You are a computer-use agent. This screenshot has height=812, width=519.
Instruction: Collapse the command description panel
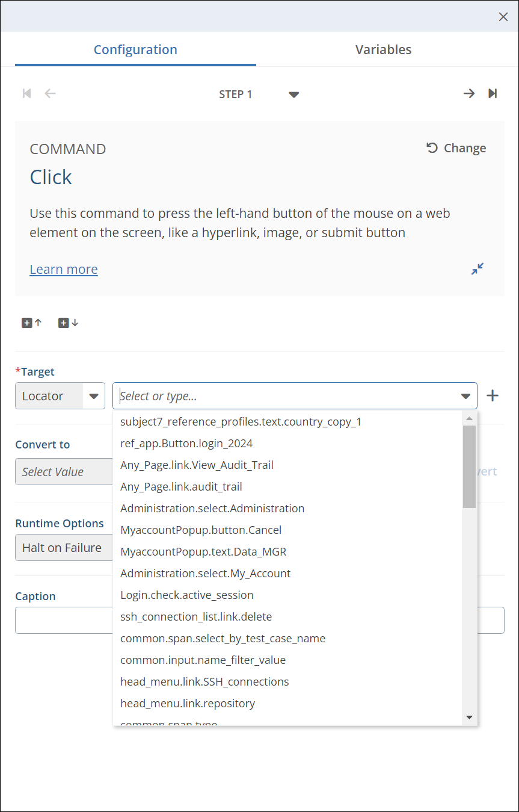pos(478,269)
